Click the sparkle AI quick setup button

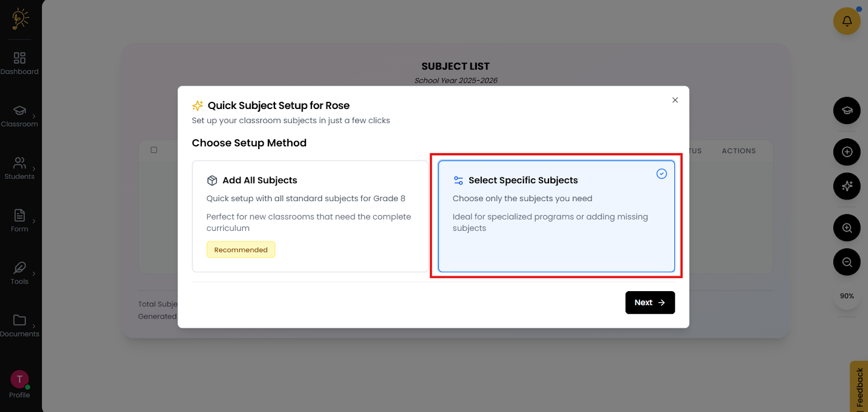pyautogui.click(x=846, y=186)
